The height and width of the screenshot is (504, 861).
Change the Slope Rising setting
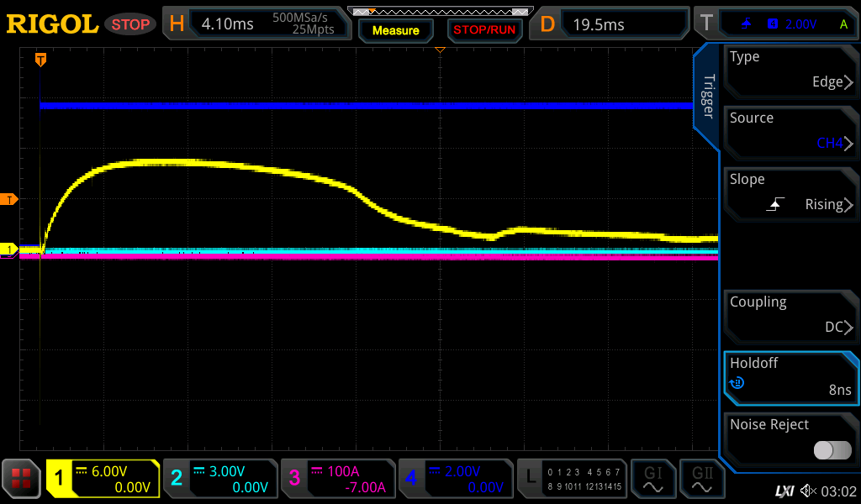790,193
